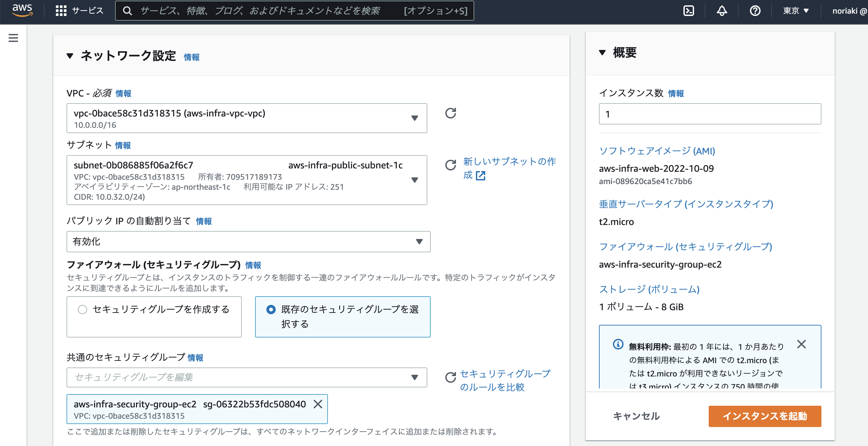Select セキュリティグループを作成する radio button

(x=82, y=309)
